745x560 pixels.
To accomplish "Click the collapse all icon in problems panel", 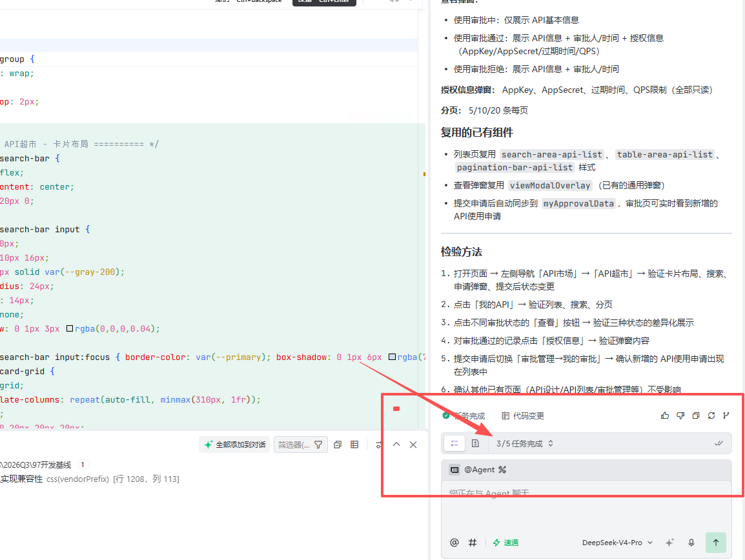I will point(338,445).
